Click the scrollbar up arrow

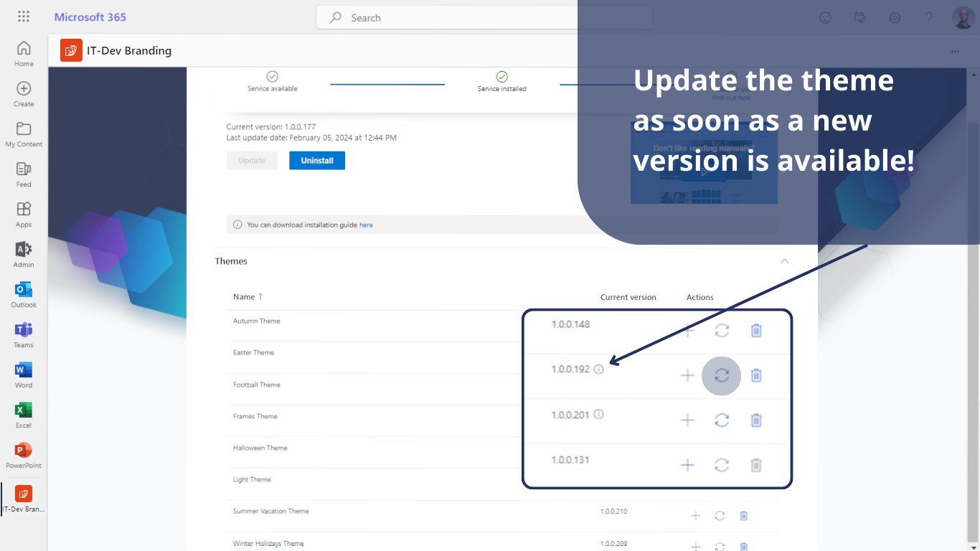tap(974, 74)
